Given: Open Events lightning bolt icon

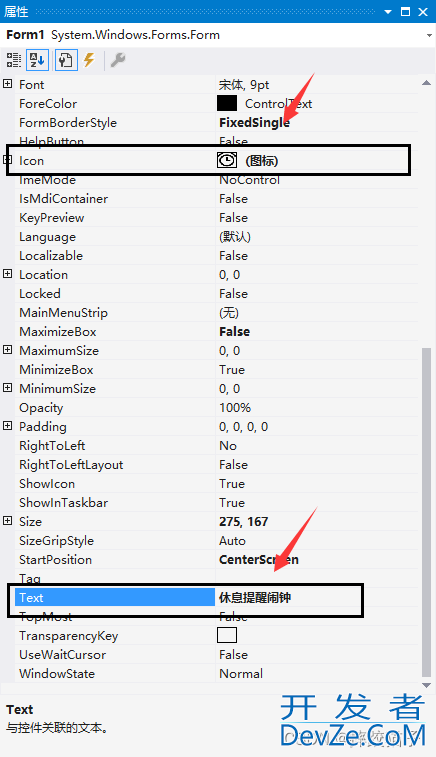Looking at the screenshot, I should [x=89, y=60].
